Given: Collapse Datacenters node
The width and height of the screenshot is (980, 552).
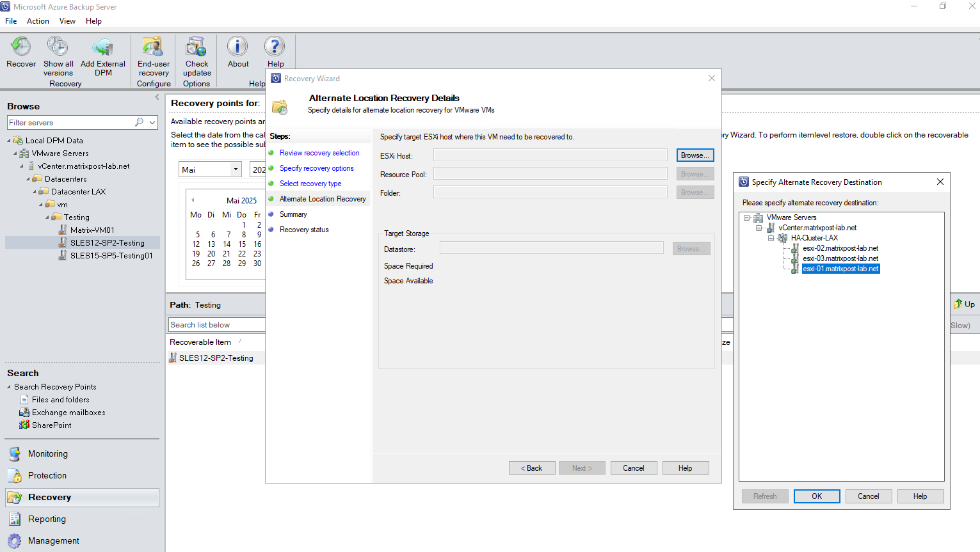Looking at the screenshot, I should [28, 179].
